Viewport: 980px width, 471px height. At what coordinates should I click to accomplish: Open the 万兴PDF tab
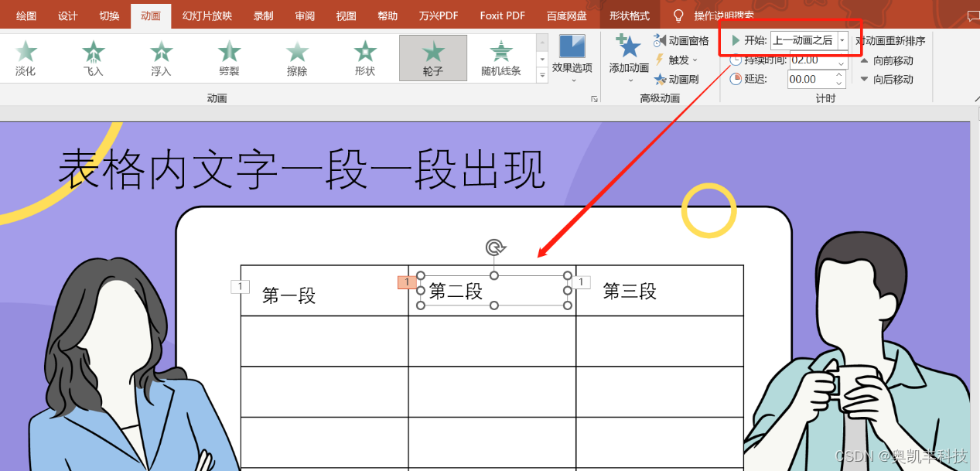pyautogui.click(x=439, y=16)
